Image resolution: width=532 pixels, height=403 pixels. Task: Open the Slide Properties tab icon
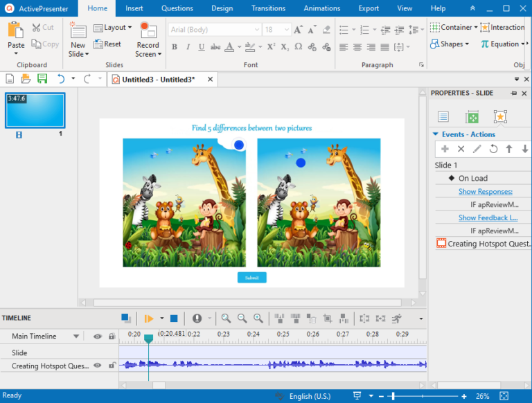[x=443, y=117]
